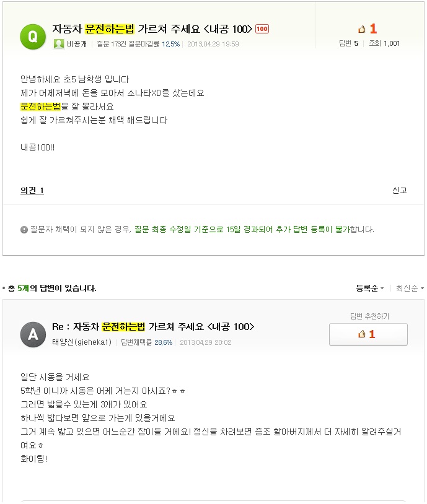The height and width of the screenshot is (504, 427).
Task: Click the thumbs-up icon in question header
Action: (x=362, y=29)
